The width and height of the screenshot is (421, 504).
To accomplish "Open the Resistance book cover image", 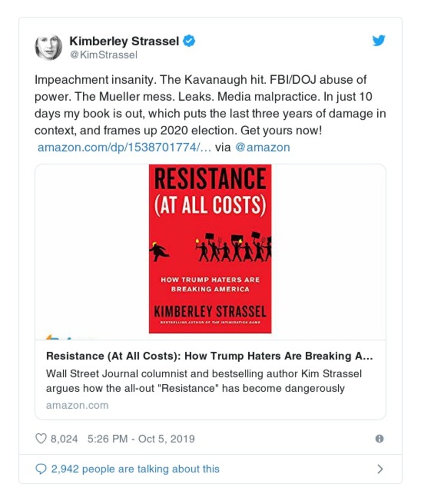I will tap(210, 249).
